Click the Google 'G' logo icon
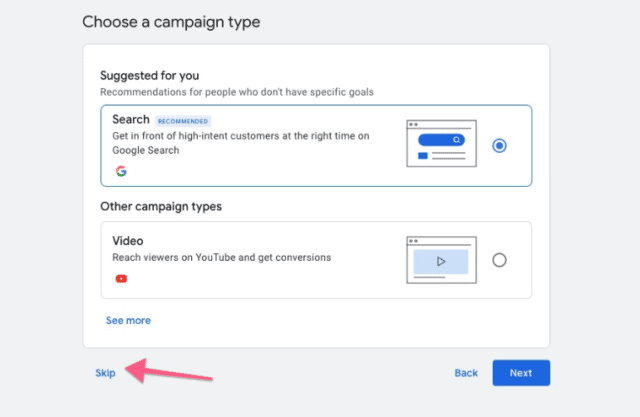Viewport: 640px width, 417px height. tap(121, 171)
